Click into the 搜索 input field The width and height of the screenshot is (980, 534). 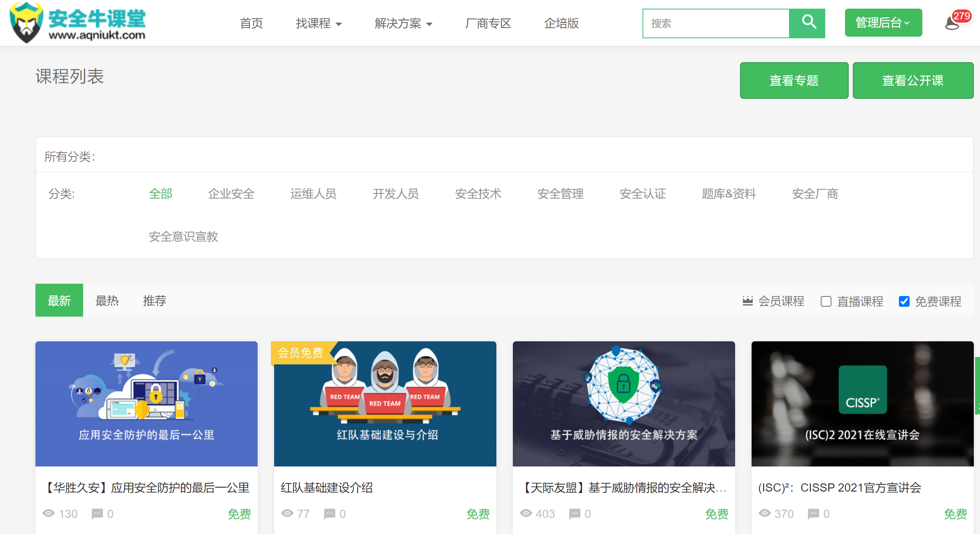coord(715,23)
